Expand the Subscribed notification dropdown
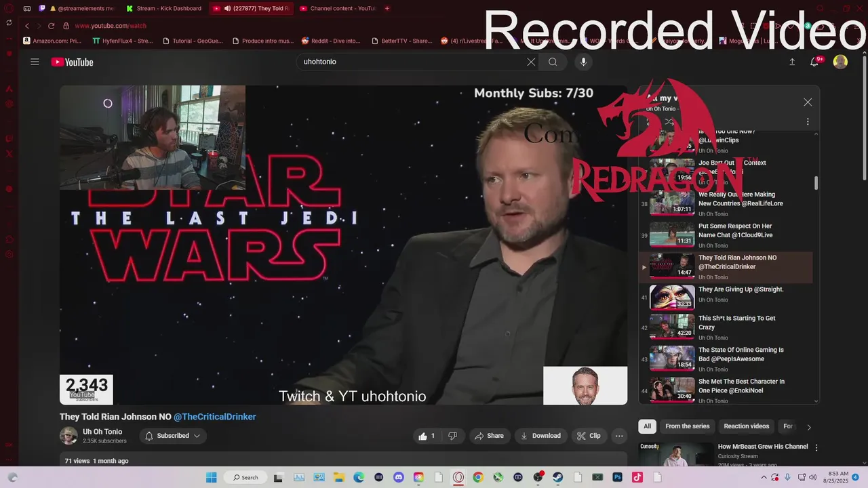 tap(173, 436)
